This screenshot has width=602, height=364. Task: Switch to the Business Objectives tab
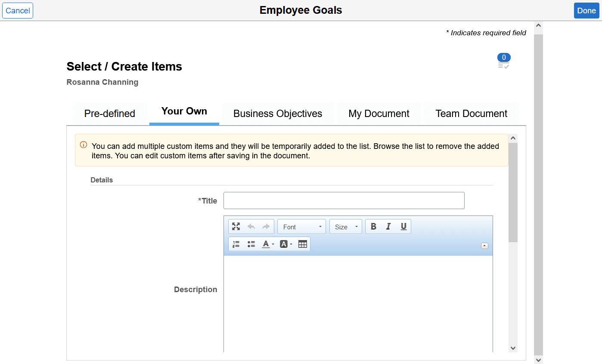point(277,113)
